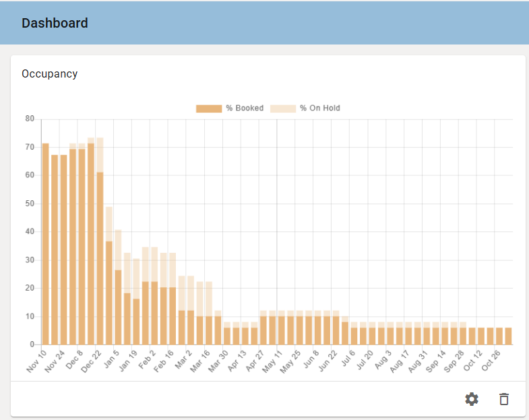Select the May 11 booked bar

point(282,330)
